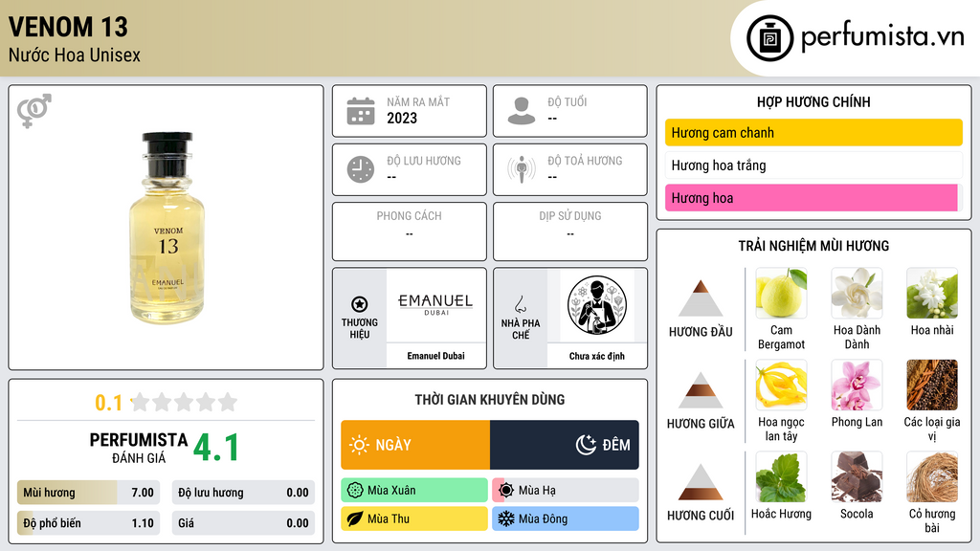The image size is (980, 551).
Task: Click the Hoa nhài note image
Action: [932, 294]
